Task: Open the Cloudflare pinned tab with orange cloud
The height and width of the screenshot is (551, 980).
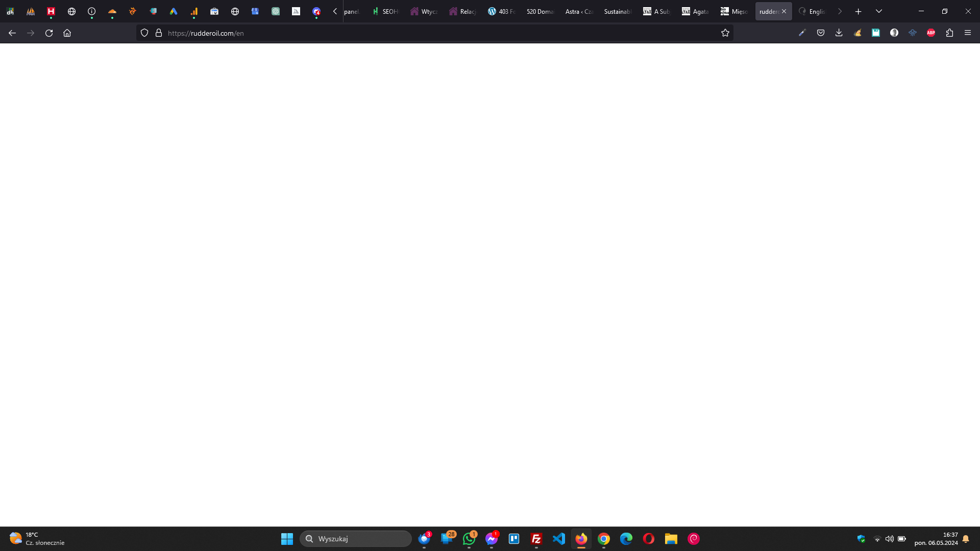Action: tap(112, 11)
